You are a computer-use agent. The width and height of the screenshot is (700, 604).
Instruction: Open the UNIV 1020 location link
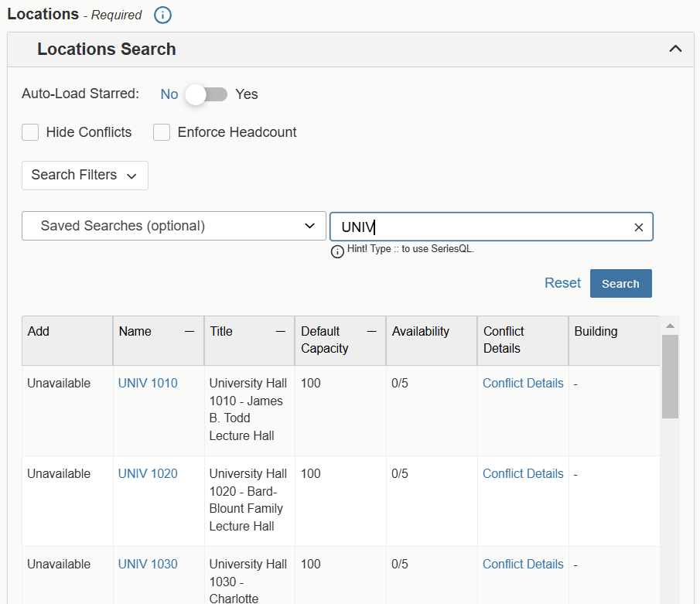click(148, 473)
